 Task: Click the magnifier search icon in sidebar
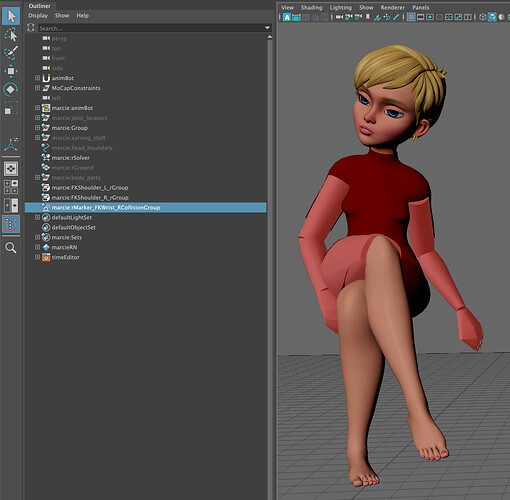pyautogui.click(x=11, y=248)
